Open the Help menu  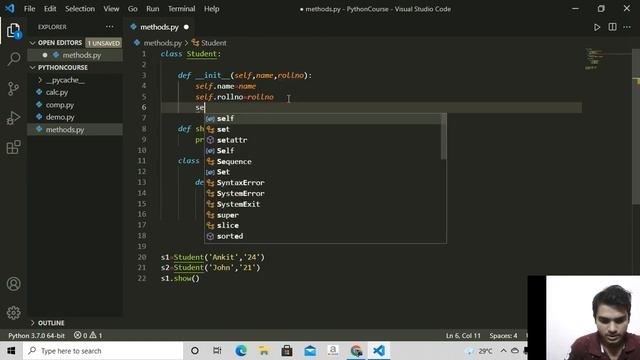coord(211,9)
